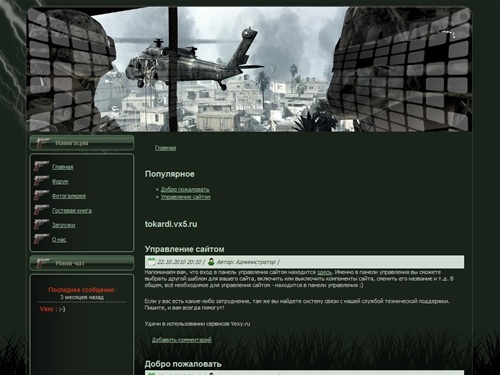Click Добавить комментарий link

[x=182, y=340]
